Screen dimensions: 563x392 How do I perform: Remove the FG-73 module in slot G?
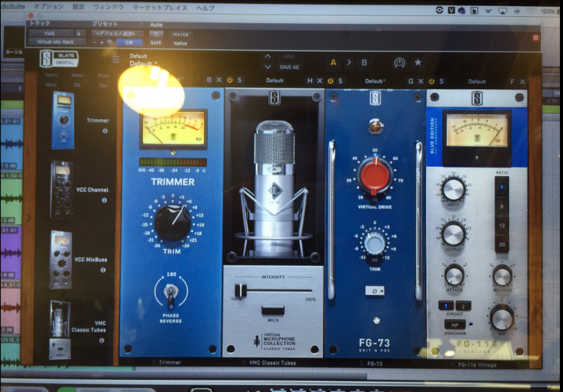click(421, 81)
